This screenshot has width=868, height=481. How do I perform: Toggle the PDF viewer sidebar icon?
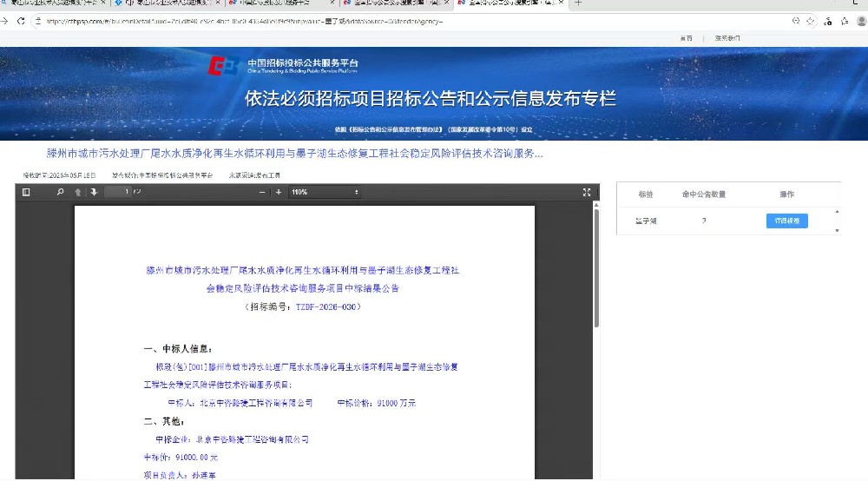[x=26, y=192]
